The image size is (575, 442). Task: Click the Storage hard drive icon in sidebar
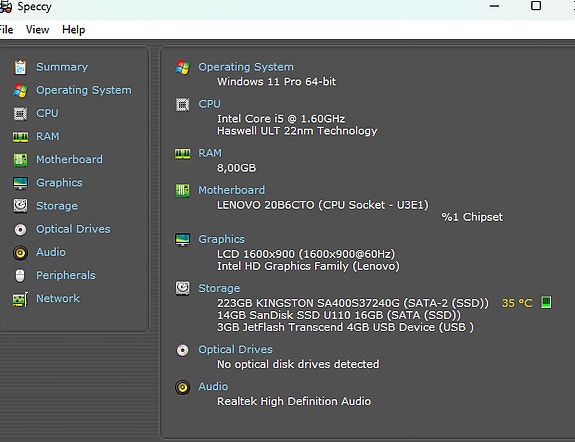coord(20,206)
